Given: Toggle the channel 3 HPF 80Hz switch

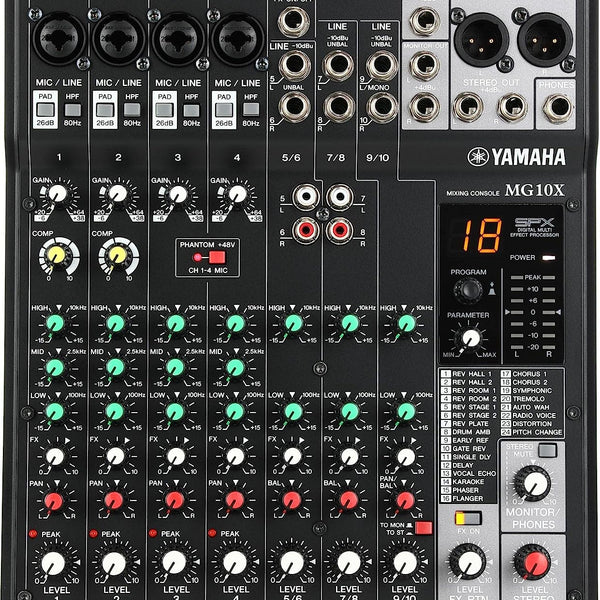Looking at the screenshot, I should (191, 110).
